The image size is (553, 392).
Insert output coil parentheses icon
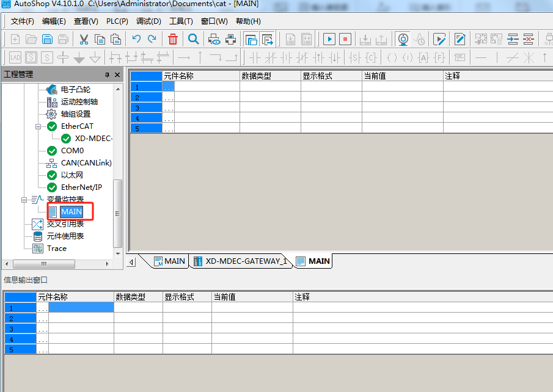(x=392, y=57)
